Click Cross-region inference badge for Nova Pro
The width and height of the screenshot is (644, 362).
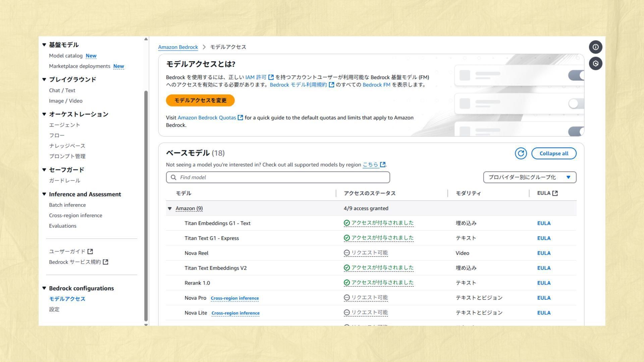click(235, 298)
